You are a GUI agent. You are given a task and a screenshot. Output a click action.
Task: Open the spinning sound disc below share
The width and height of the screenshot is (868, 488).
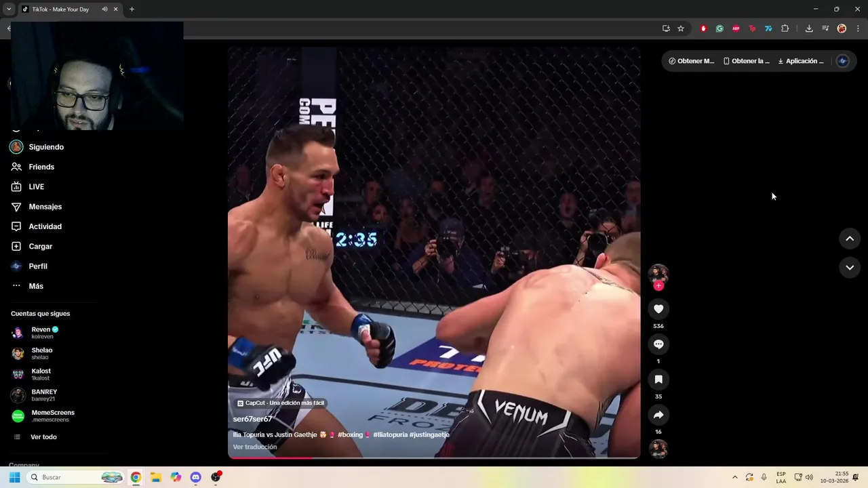coord(658,449)
